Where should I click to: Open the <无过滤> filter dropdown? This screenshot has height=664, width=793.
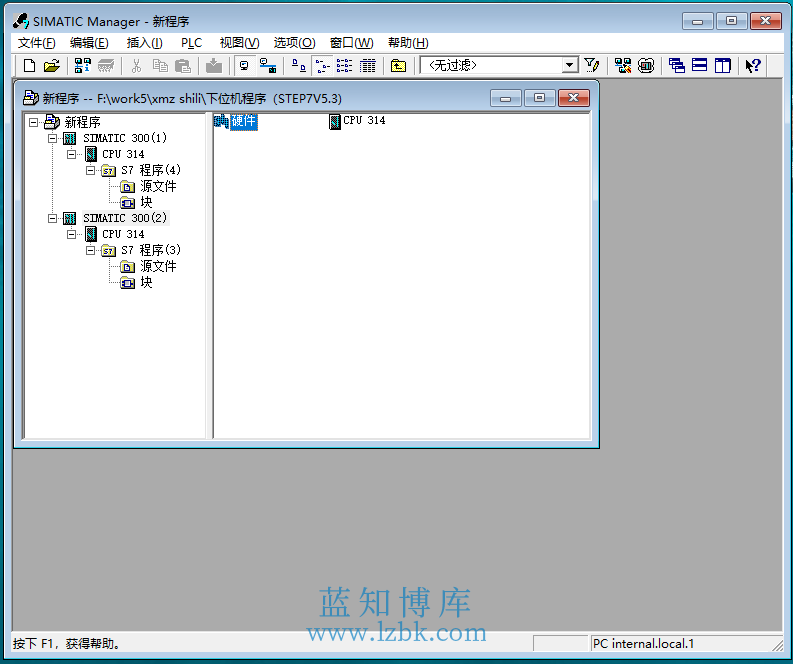569,65
